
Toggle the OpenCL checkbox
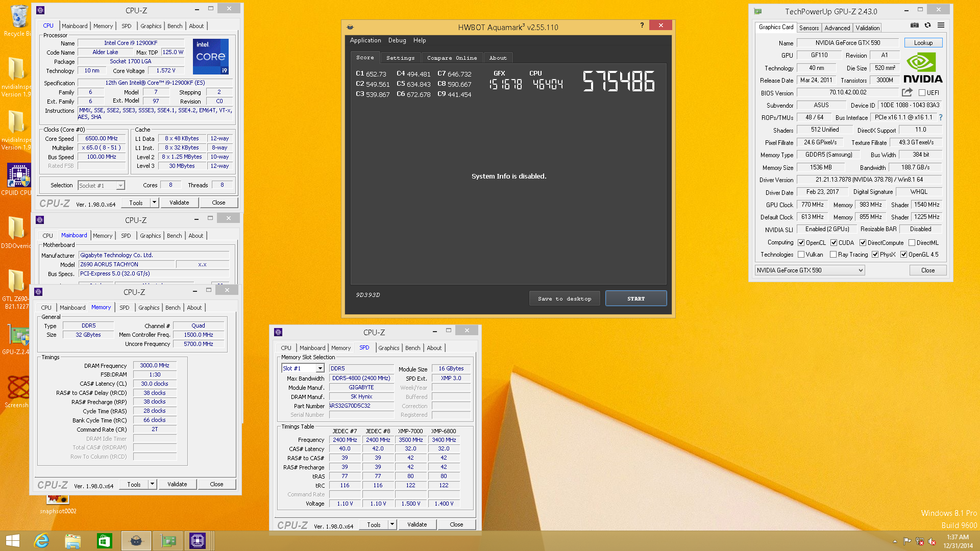[x=801, y=243]
